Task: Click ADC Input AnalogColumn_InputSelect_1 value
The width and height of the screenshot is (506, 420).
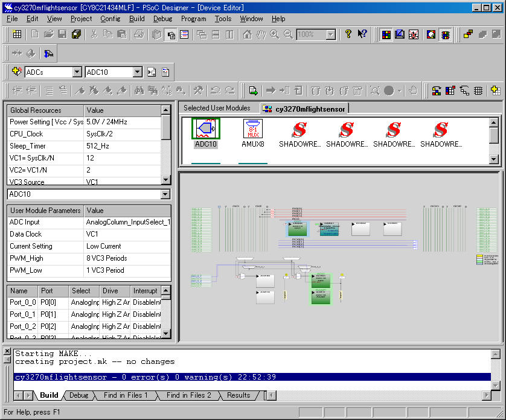Action: (127, 222)
